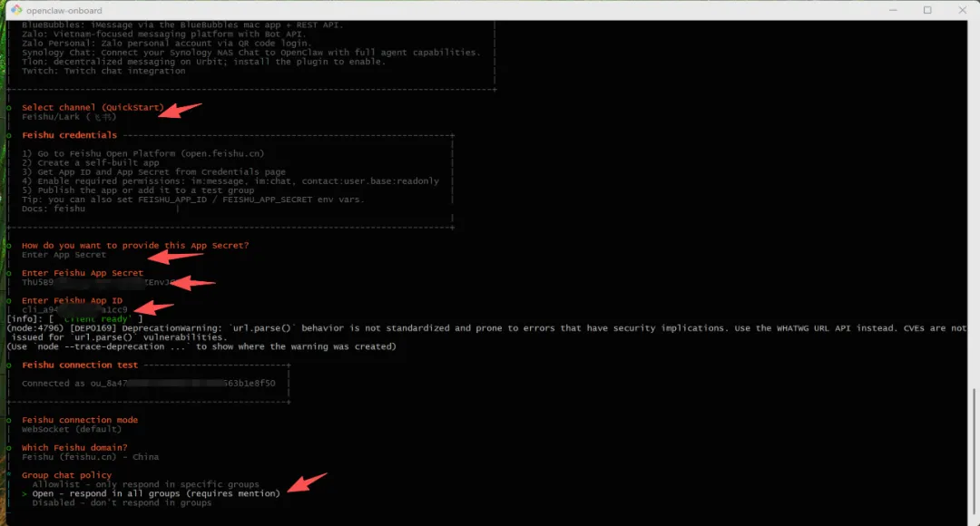
Task: Click the 'Zalo Personal' QR code login line
Action: [x=166, y=44]
